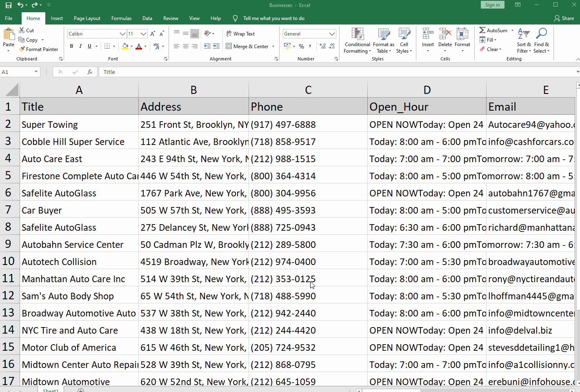
Task: Click Tell me what you want to do
Action: 273,18
